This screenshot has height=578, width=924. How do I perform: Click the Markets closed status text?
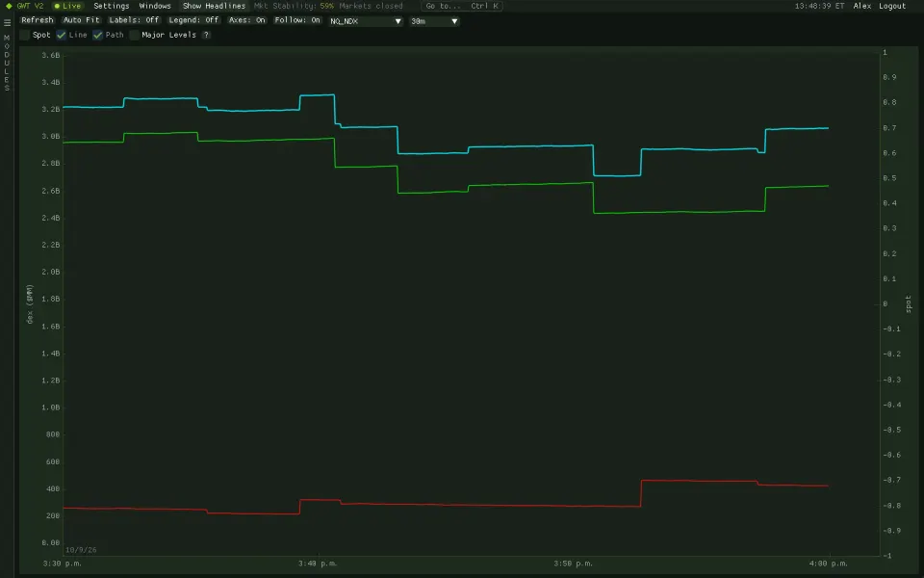point(371,6)
